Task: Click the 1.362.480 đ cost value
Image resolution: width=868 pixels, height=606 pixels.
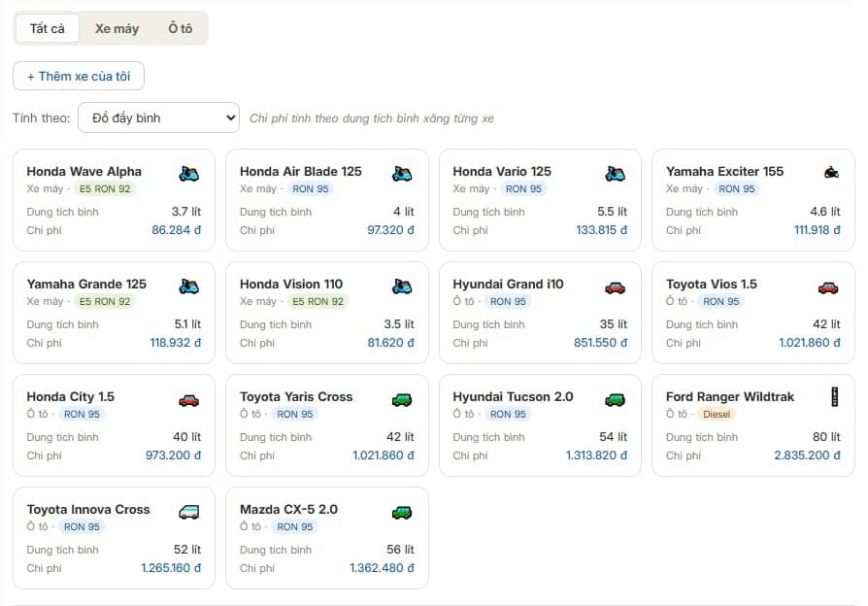Action: 382,568
